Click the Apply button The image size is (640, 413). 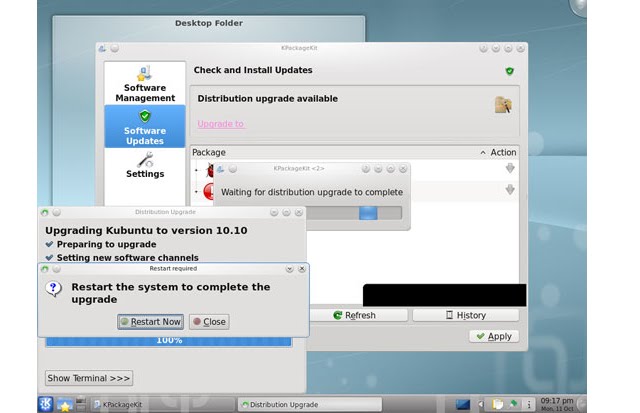[x=494, y=336]
